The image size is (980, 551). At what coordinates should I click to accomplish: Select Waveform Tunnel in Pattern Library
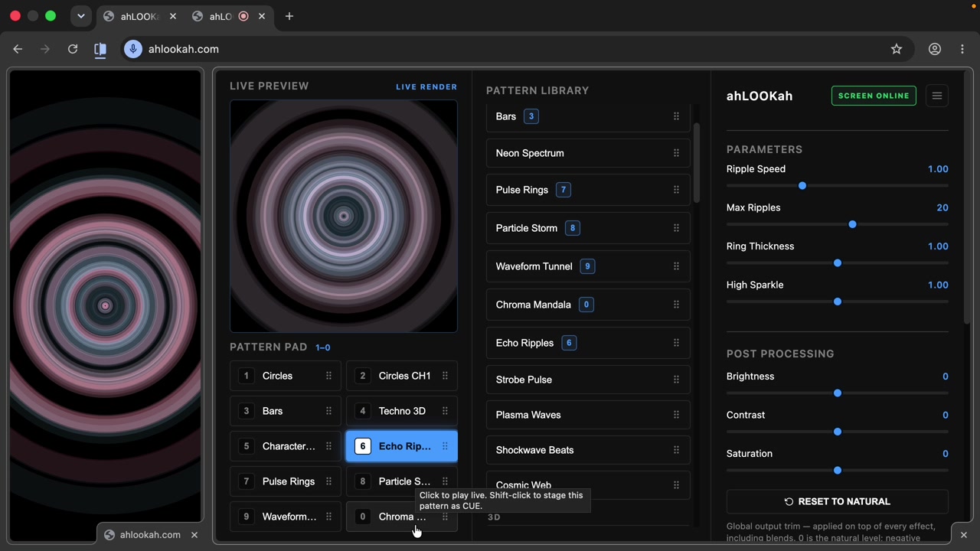tap(588, 266)
